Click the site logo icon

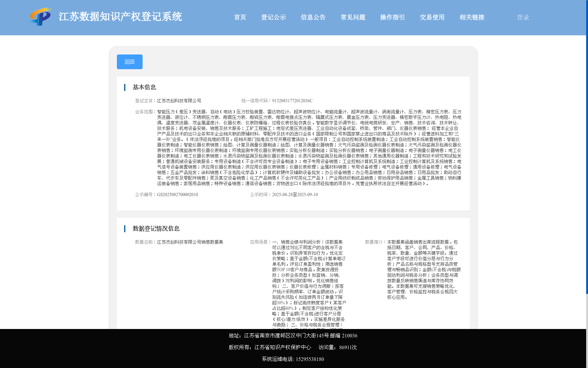[x=40, y=17]
